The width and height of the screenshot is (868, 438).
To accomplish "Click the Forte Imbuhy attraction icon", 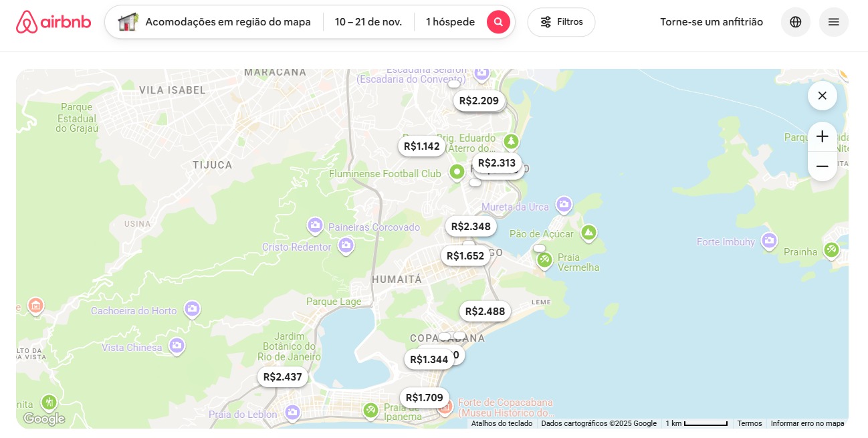I will click(769, 240).
